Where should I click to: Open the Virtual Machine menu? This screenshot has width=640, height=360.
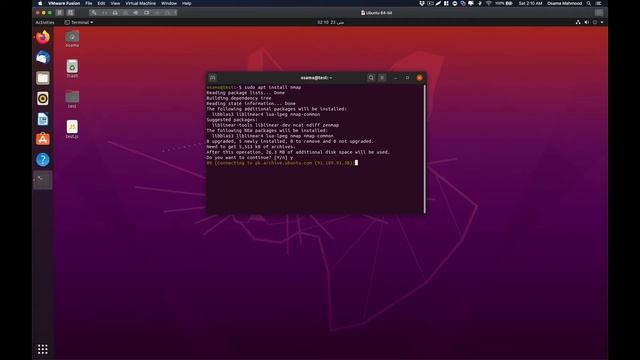140,3
